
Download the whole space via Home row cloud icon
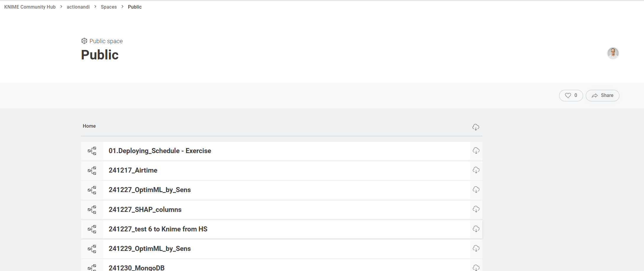[x=476, y=127]
